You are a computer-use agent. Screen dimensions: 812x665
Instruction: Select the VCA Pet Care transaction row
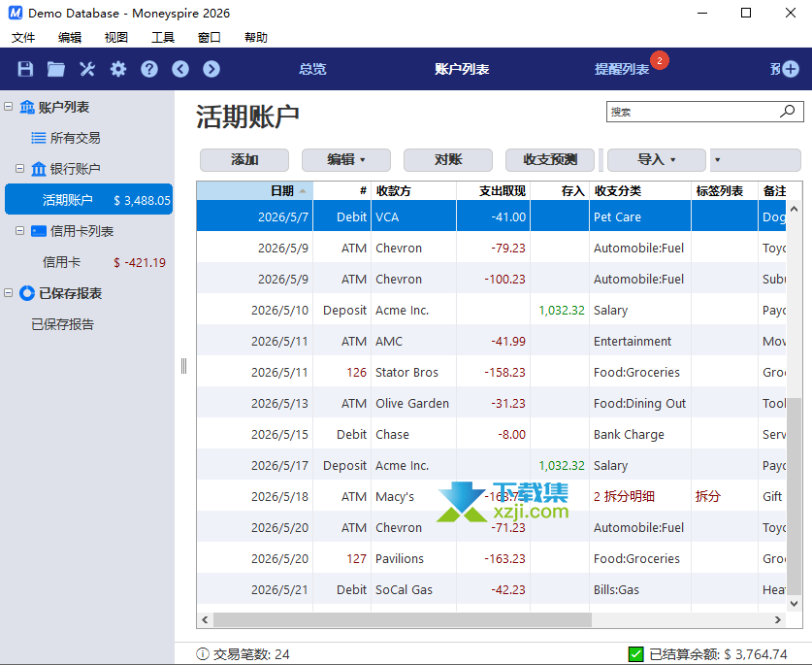(x=492, y=216)
